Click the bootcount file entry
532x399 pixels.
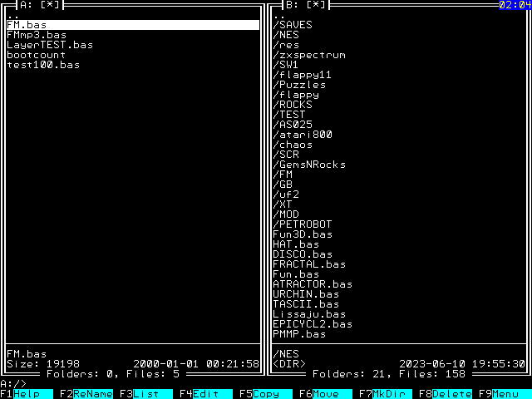coord(37,55)
